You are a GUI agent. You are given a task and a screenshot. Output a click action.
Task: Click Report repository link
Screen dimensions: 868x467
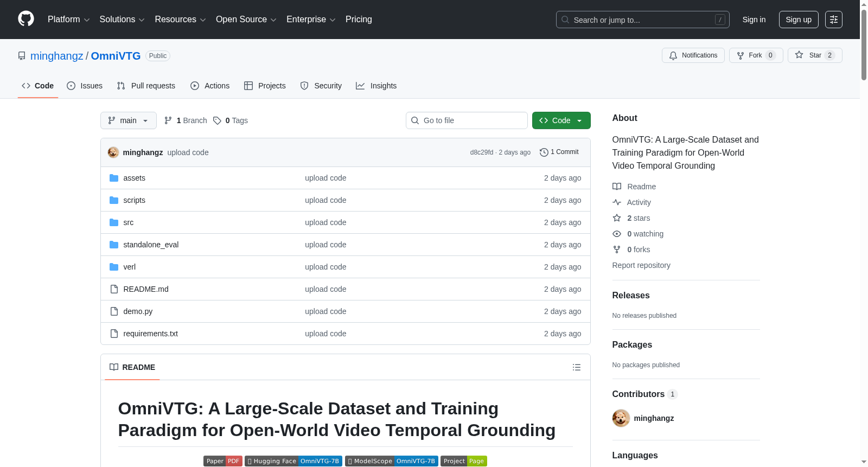coord(641,265)
